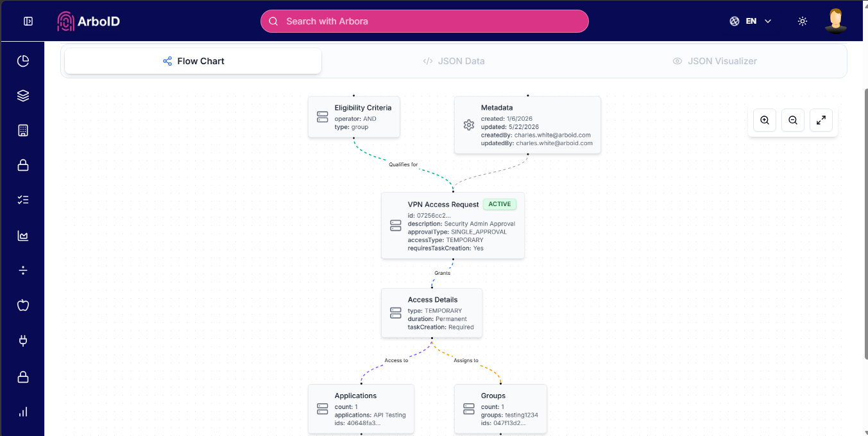
Task: Select the layers stack sidebar icon
Action: (23, 96)
